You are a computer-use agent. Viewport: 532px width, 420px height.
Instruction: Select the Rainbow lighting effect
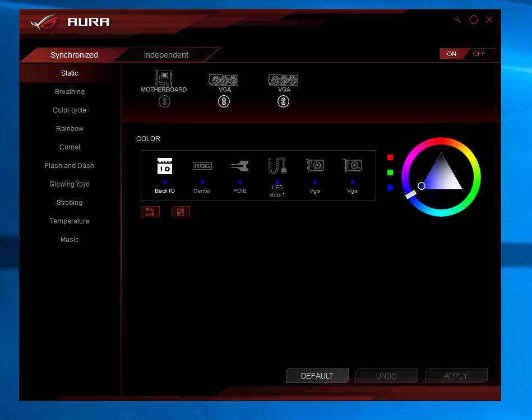tap(70, 129)
